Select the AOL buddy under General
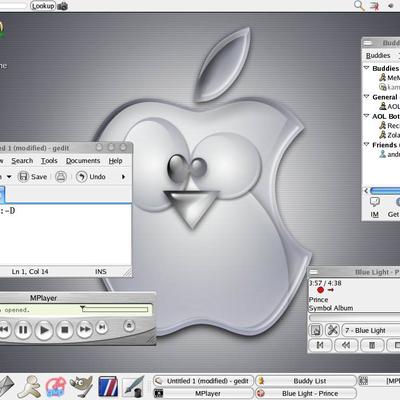Image resolution: width=400 pixels, height=400 pixels. (x=389, y=106)
